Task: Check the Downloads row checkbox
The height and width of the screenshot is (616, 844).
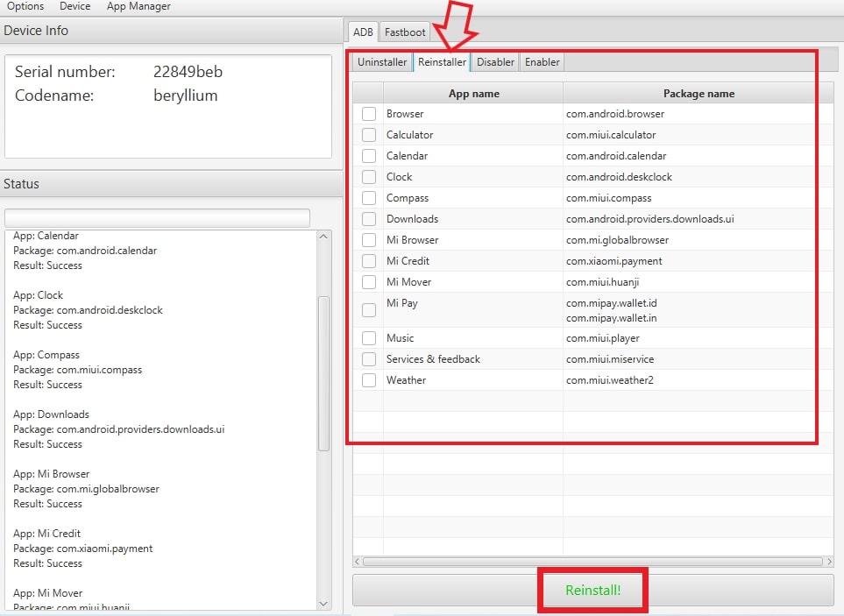Action: point(369,219)
